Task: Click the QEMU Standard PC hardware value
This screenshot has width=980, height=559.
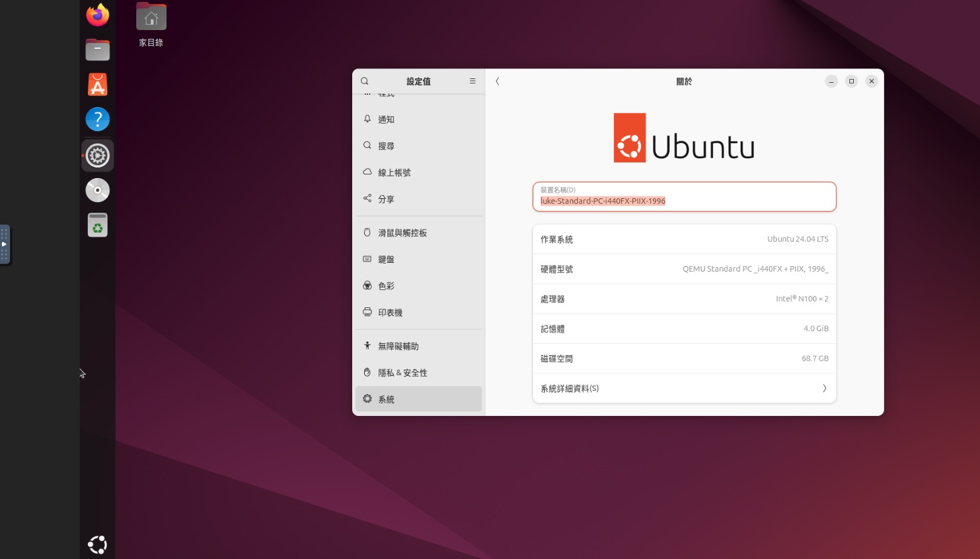Action: (x=756, y=269)
